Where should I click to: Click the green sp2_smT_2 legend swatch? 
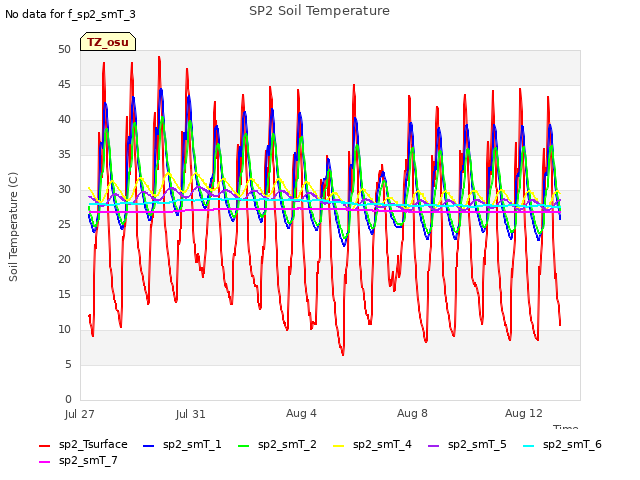[x=244, y=446]
